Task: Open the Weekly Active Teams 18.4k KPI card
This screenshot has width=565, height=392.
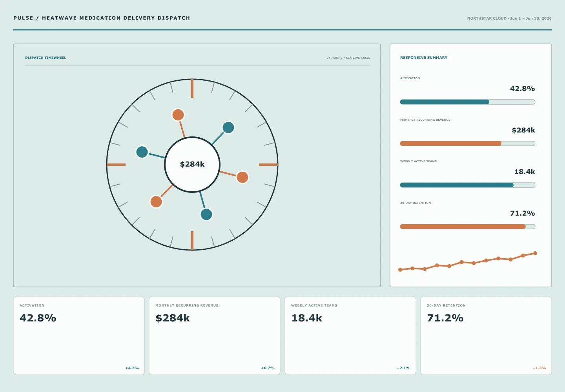Action: pyautogui.click(x=350, y=336)
